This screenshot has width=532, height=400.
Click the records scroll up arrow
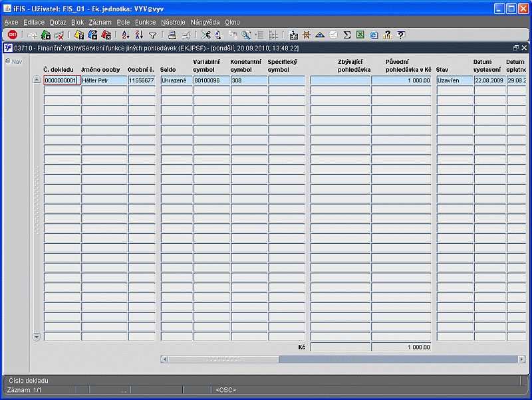pos(37,80)
